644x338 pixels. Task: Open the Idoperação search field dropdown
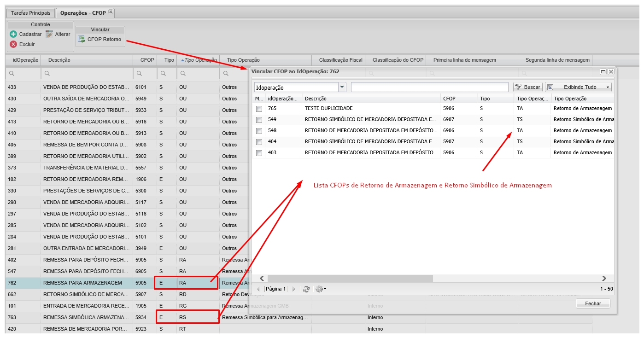(342, 87)
